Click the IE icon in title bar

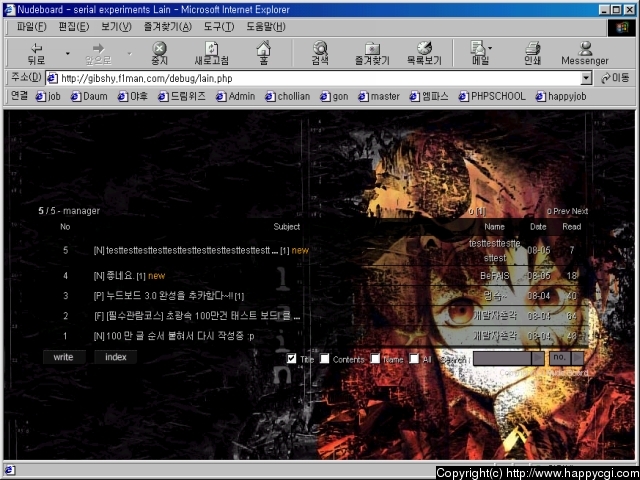[10, 9]
